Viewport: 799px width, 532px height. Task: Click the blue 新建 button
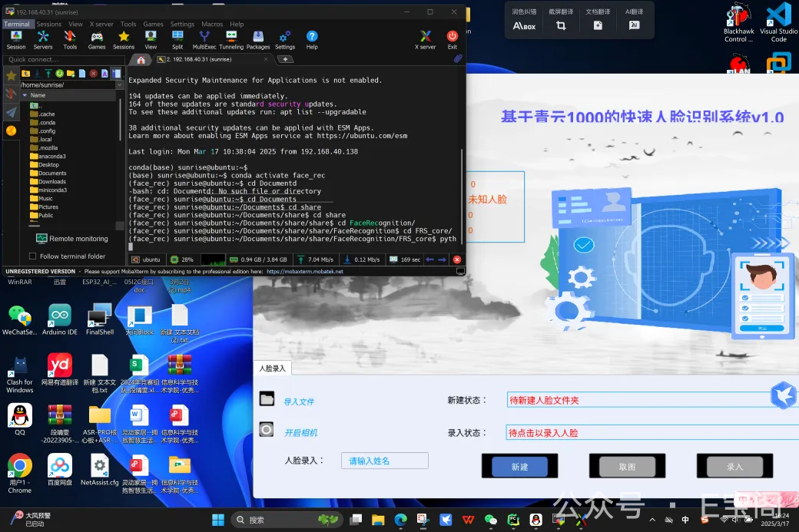click(x=519, y=467)
